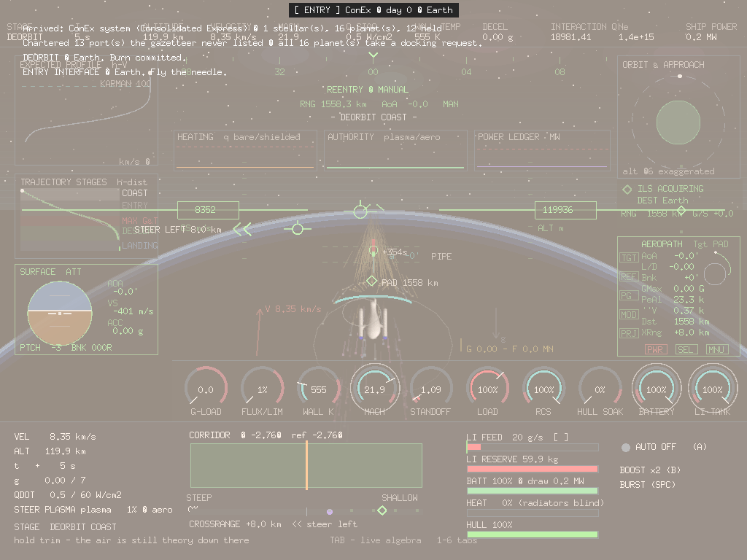Click the BATTERY gauge
This screenshot has height=560, width=747.
(656, 388)
